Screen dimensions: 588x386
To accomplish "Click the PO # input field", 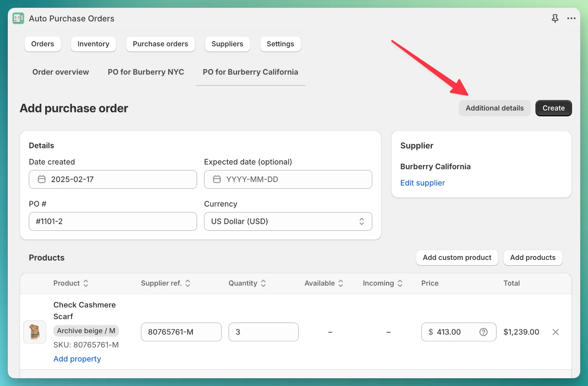I will tap(113, 221).
